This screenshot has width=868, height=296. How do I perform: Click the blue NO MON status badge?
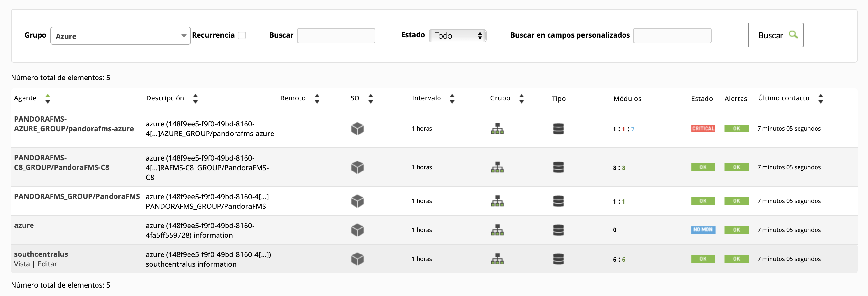pyautogui.click(x=703, y=230)
